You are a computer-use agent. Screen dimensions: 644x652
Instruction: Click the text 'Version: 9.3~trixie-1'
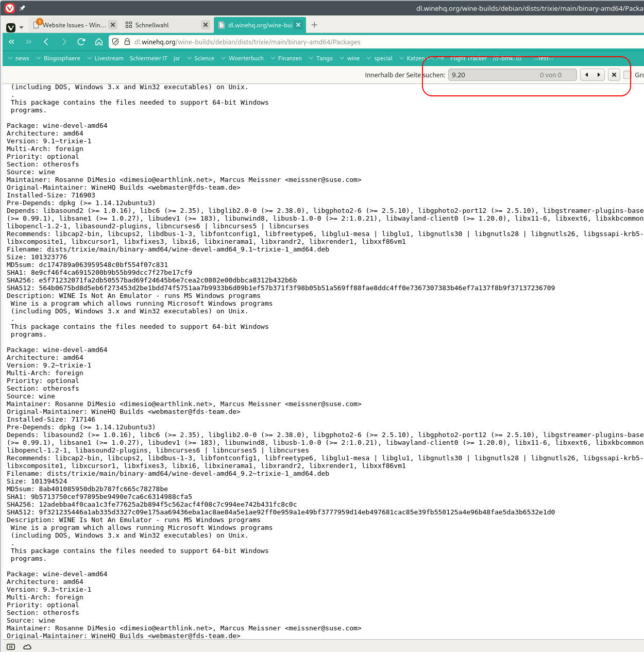click(x=49, y=590)
